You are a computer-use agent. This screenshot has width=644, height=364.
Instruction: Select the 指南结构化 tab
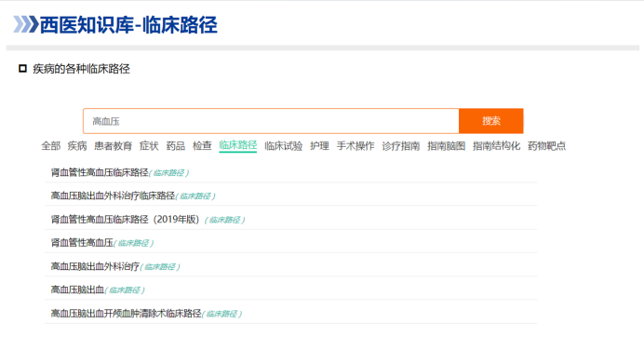(x=496, y=146)
